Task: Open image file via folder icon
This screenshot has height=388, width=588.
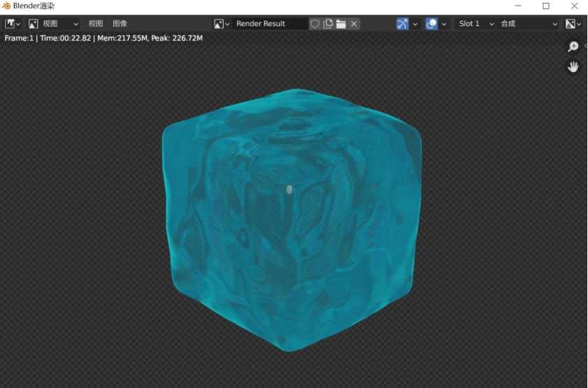Action: pos(341,24)
